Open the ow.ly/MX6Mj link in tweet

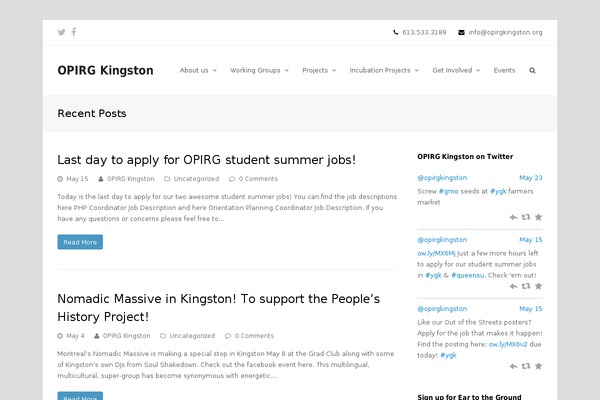pyautogui.click(x=436, y=253)
